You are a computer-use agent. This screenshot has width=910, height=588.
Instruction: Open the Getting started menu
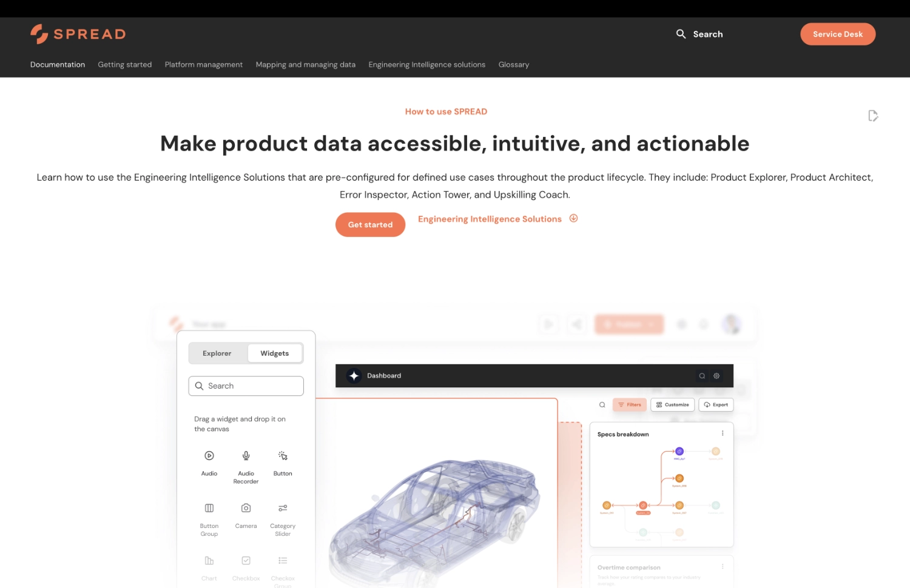125,65
